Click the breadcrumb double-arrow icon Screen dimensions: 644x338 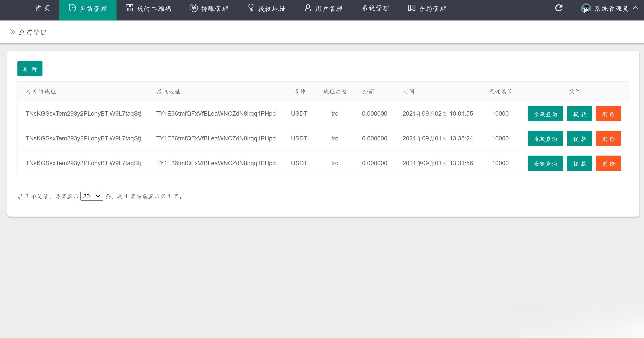[x=12, y=32]
